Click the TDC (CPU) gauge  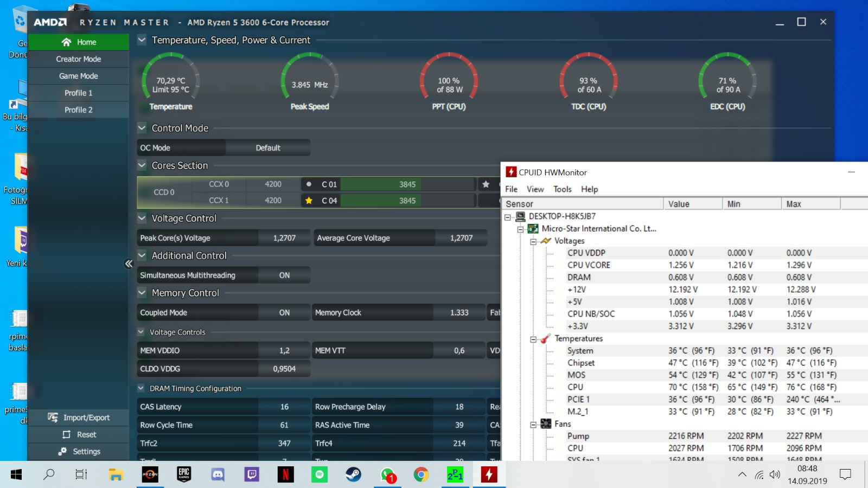589,81
